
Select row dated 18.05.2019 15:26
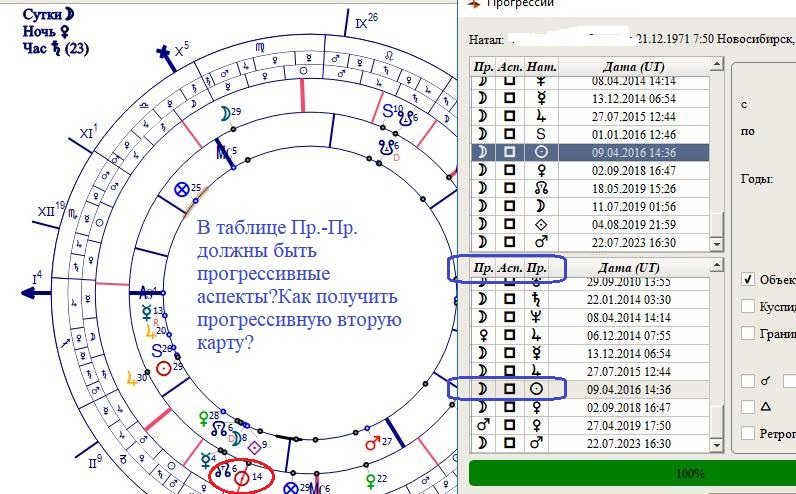click(x=590, y=188)
